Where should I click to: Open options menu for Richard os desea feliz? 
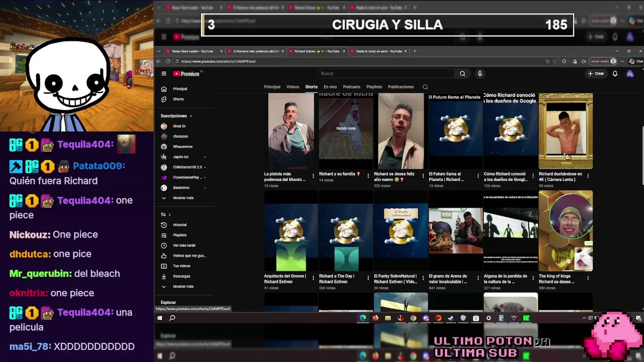click(423, 176)
